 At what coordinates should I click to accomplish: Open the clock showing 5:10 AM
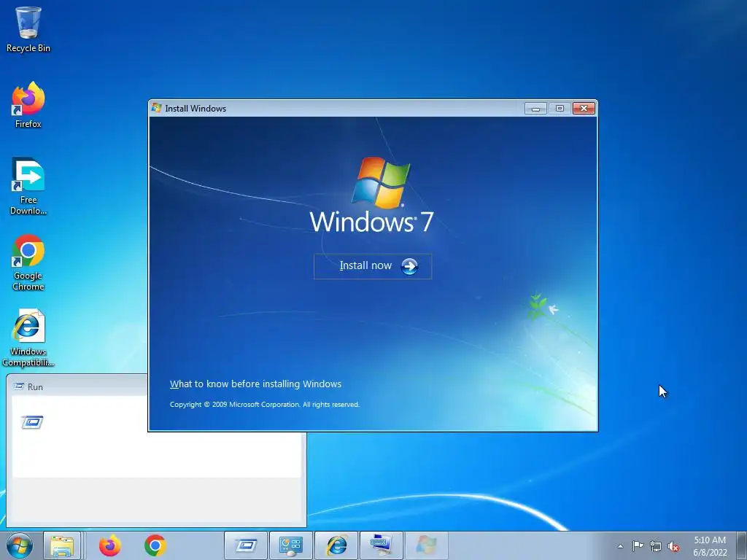[x=709, y=546]
